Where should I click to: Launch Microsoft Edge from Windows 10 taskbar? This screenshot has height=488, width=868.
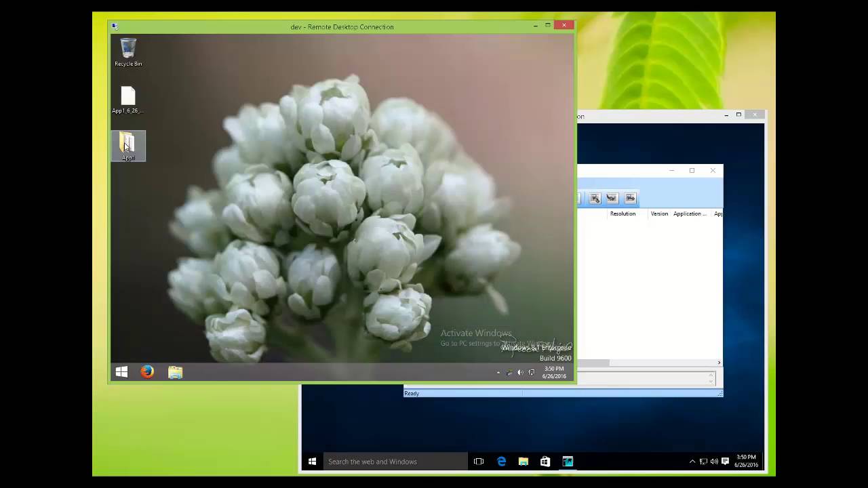point(502,462)
